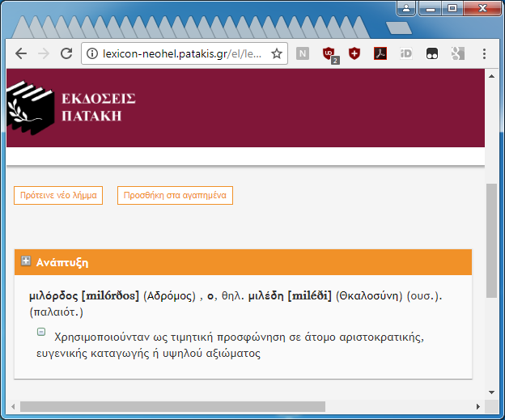Click the Πρότεινε νέο λήμμα button
The image size is (505, 420).
tap(58, 195)
